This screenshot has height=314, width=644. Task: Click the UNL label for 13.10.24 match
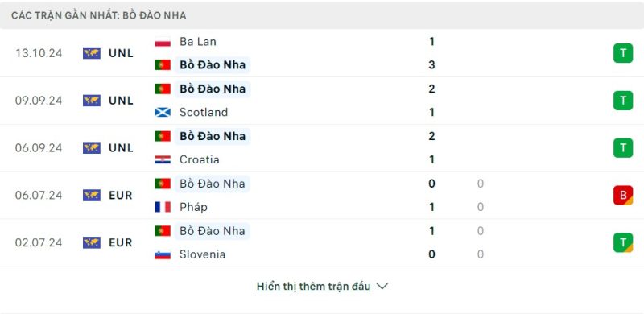pos(122,53)
